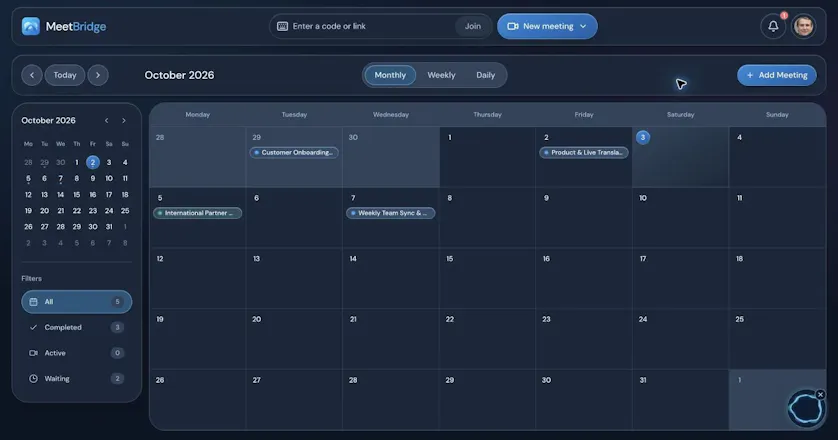
Task: Start a New meeting
Action: [547, 26]
